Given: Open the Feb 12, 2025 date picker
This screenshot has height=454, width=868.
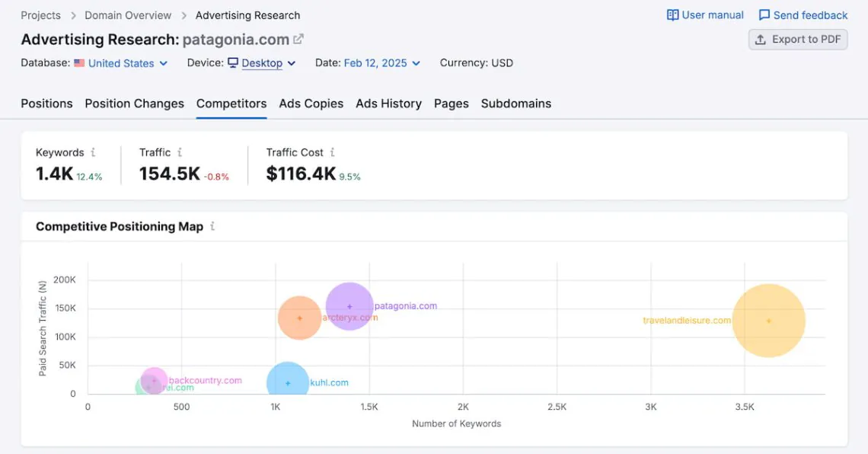Looking at the screenshot, I should 382,63.
